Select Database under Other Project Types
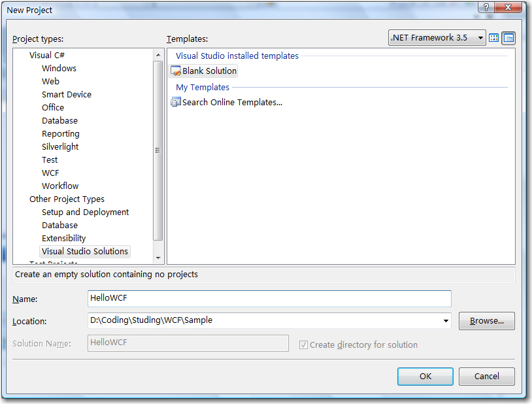Image resolution: width=532 pixels, height=404 pixels. 59,225
